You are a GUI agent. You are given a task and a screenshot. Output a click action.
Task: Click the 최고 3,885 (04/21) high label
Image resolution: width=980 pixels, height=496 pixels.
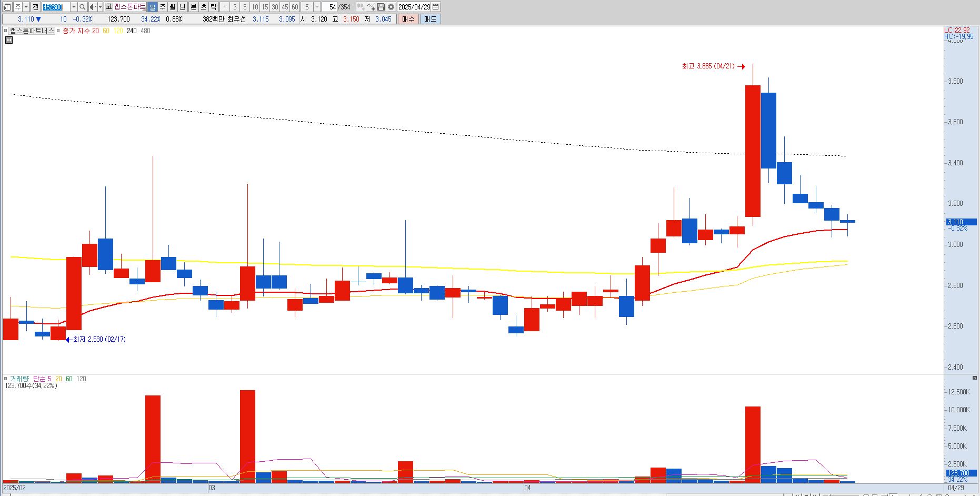tap(708, 66)
